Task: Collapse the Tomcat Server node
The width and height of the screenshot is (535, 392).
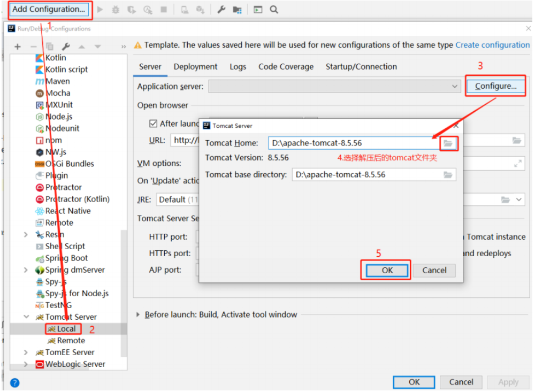Action: click(26, 317)
